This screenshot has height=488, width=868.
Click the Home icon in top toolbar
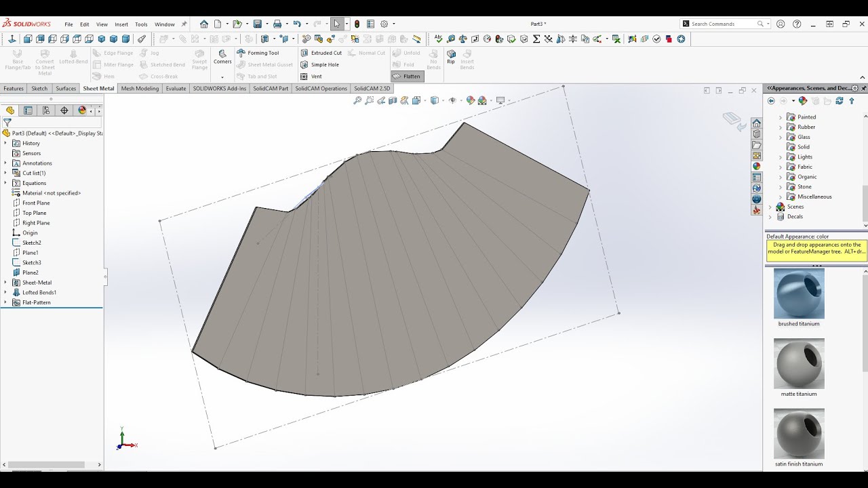click(x=204, y=24)
